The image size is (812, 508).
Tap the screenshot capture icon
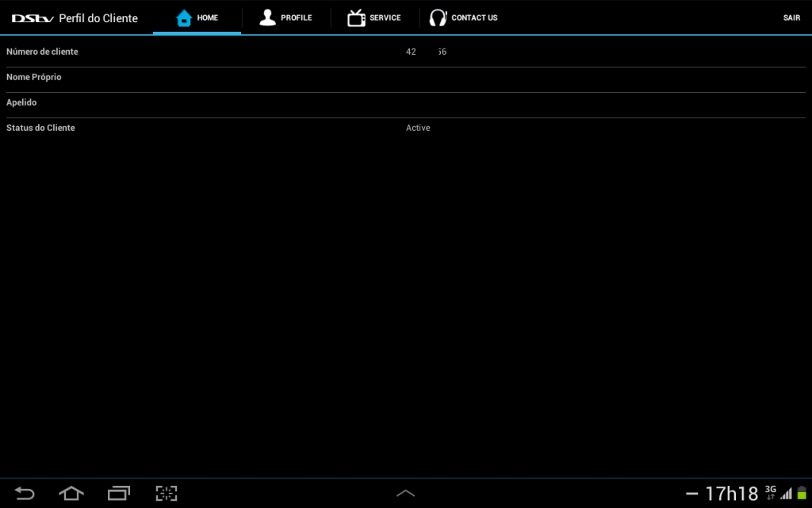(167, 493)
